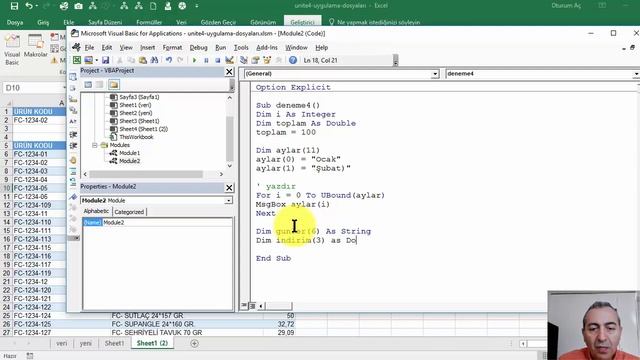Click the 'End Sub' line in code
Image resolution: width=640 pixels, height=360 pixels.
click(273, 258)
